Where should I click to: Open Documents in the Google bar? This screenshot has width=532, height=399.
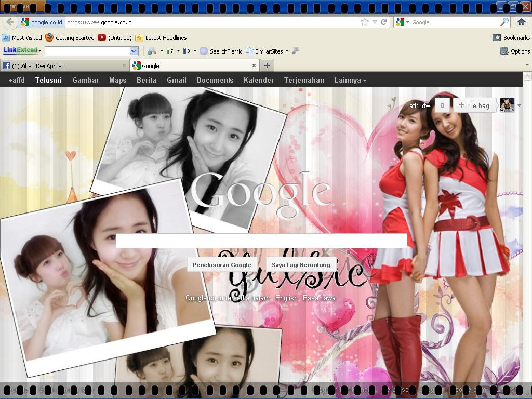click(x=215, y=81)
